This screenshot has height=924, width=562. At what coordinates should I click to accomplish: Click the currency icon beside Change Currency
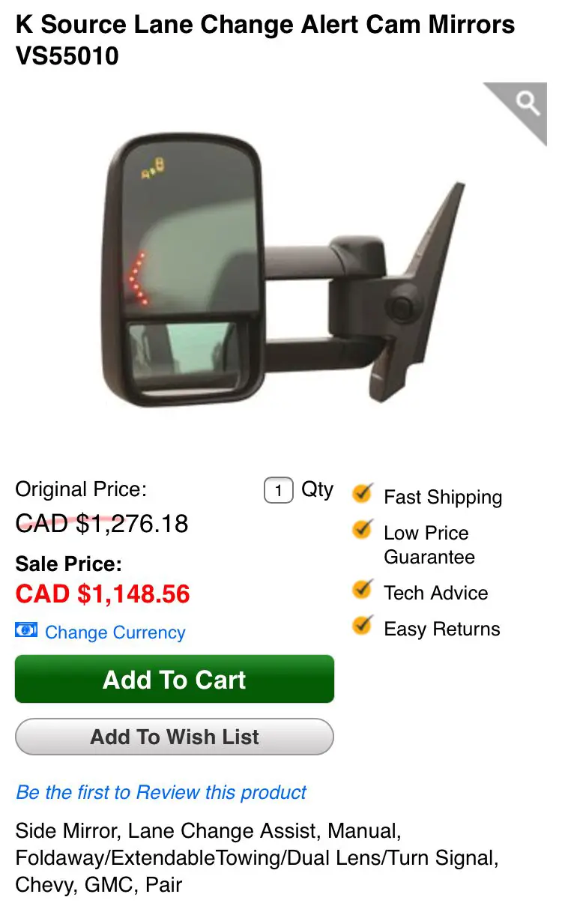pyautogui.click(x=26, y=630)
